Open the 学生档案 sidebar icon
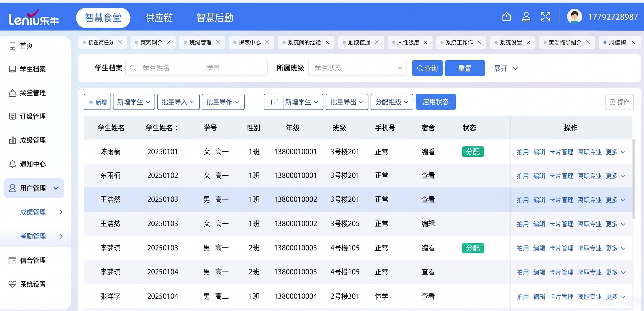644x311 pixels. tap(12, 69)
